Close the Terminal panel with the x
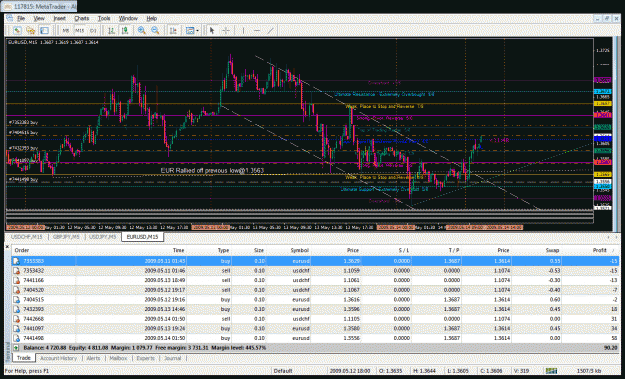Image resolution: width=625 pixels, height=379 pixels. 7,247
